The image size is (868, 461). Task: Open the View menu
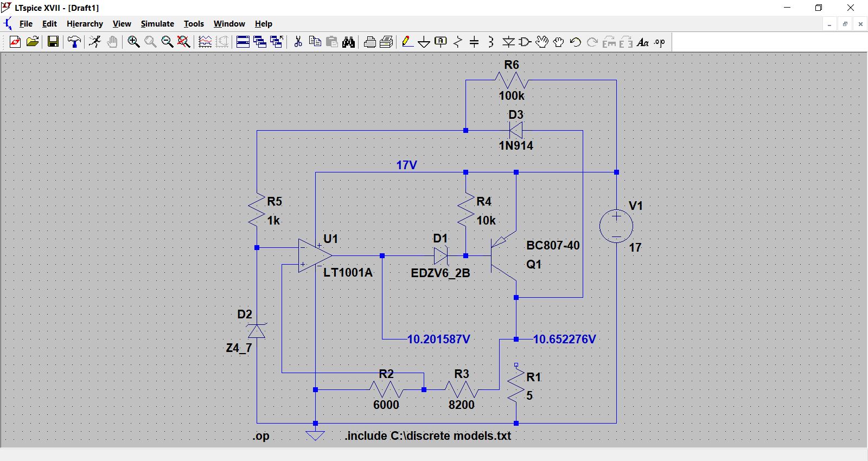[122, 24]
